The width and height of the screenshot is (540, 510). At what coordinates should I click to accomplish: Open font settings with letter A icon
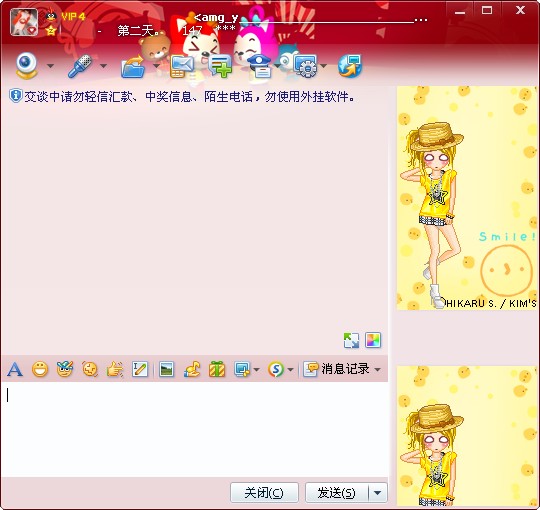pyautogui.click(x=15, y=370)
